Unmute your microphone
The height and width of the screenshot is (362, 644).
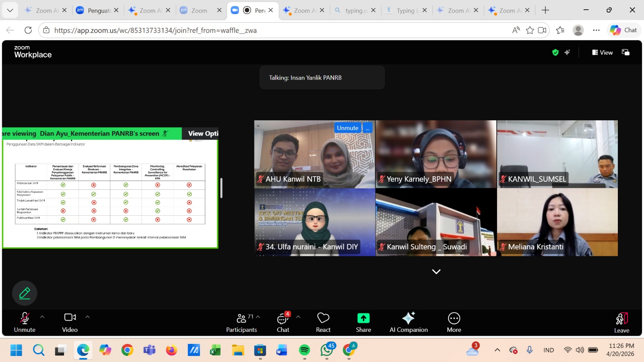(25, 322)
